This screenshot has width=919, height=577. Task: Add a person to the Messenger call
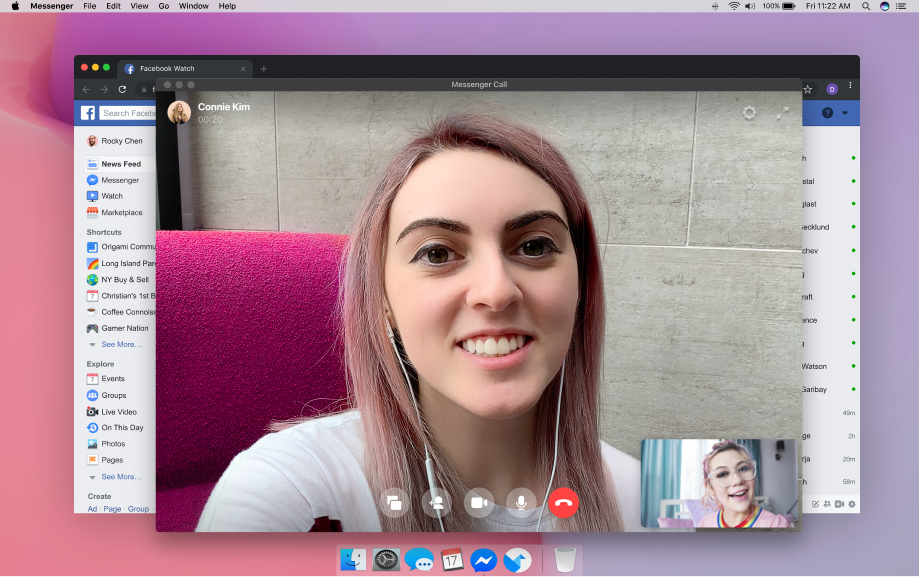437,503
